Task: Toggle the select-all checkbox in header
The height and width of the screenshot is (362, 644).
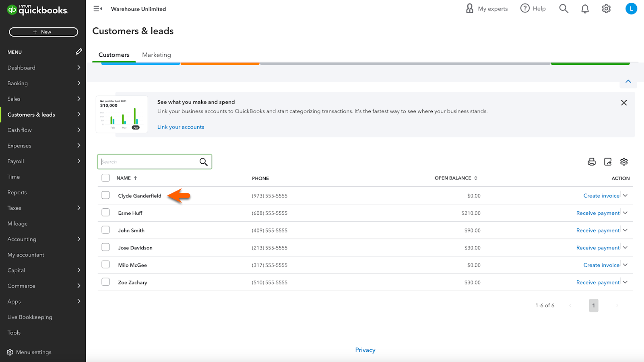Action: tap(105, 178)
